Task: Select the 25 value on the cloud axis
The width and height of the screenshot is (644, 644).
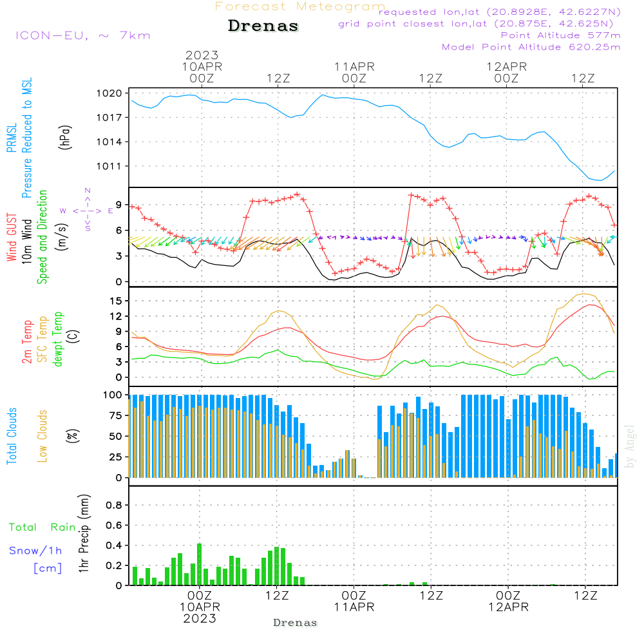Action: click(x=116, y=457)
